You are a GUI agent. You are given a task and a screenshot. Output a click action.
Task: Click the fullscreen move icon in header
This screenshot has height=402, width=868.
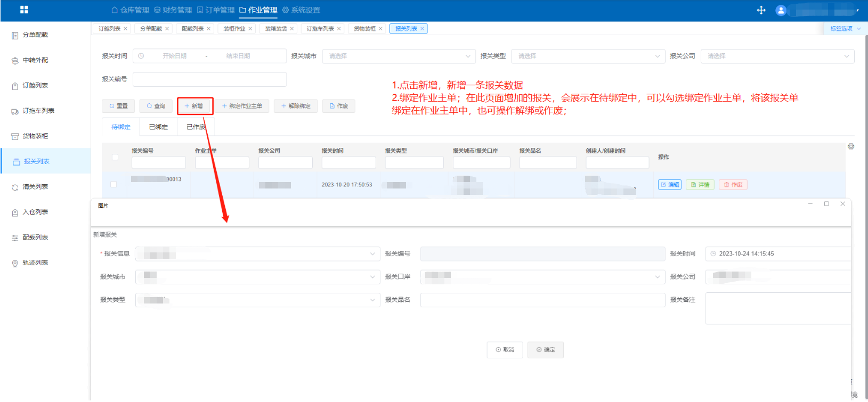coord(761,10)
